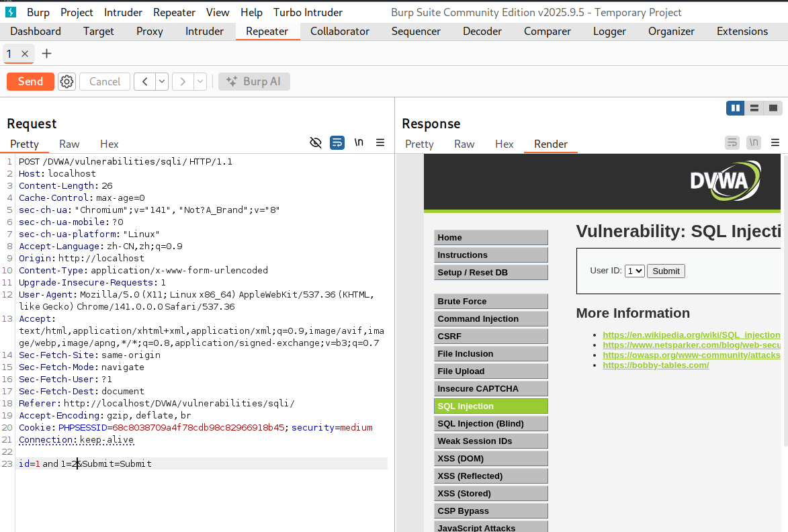
Task: Switch to the Logger tab
Action: click(x=609, y=31)
